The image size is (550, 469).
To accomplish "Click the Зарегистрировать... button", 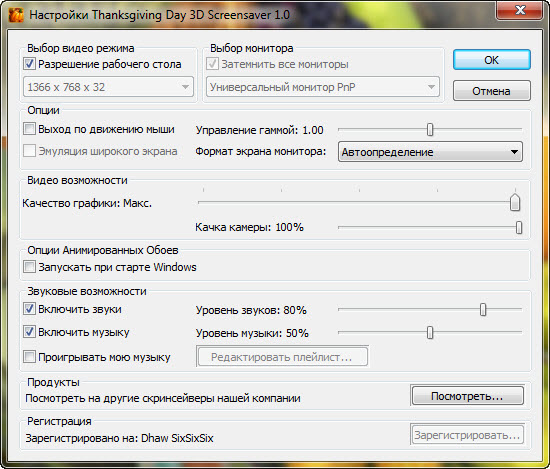I will pos(467,435).
